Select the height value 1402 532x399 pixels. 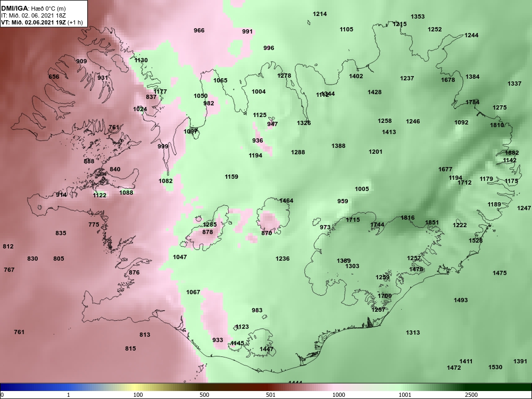pyautogui.click(x=356, y=76)
